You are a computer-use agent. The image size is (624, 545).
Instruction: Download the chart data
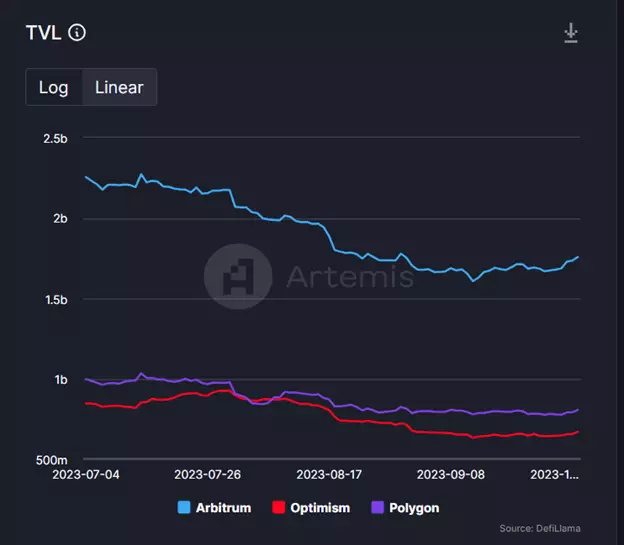pos(571,33)
